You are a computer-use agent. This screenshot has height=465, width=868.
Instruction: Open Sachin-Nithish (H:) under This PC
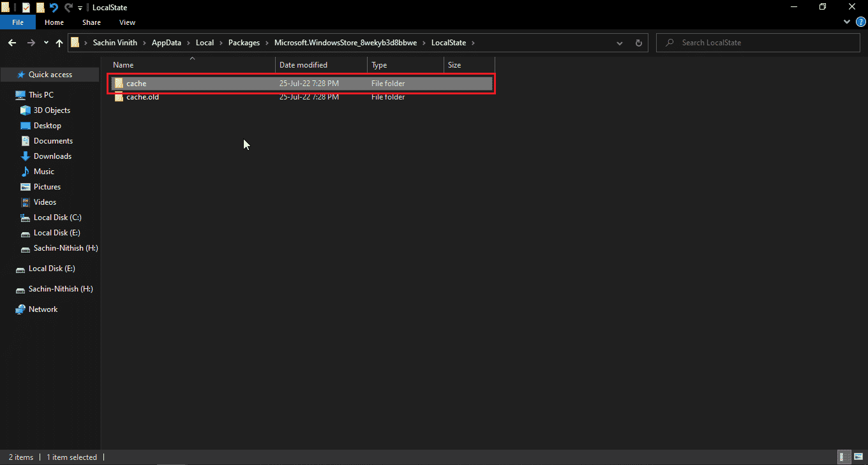[66, 248]
